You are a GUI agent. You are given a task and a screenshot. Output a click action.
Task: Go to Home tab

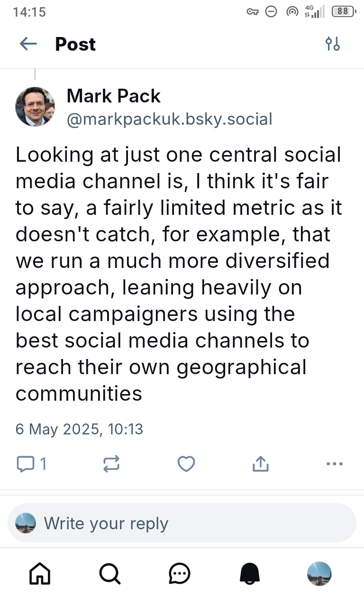40,574
